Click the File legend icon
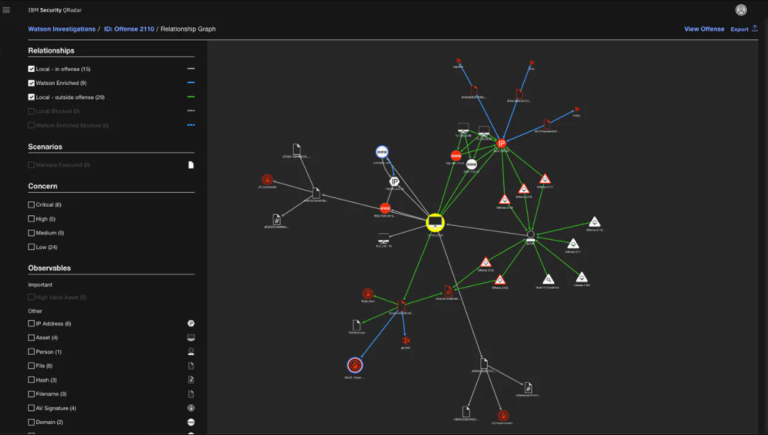This screenshot has height=435, width=768. point(191,366)
